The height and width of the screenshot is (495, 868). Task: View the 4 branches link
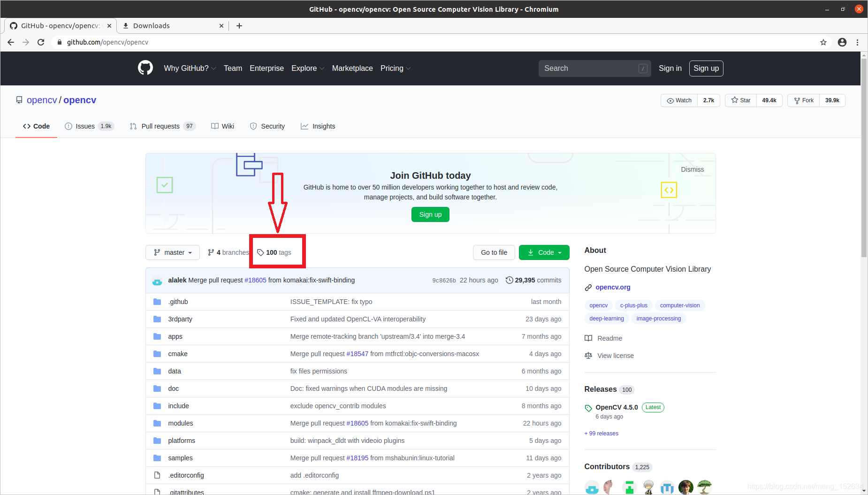coord(228,252)
